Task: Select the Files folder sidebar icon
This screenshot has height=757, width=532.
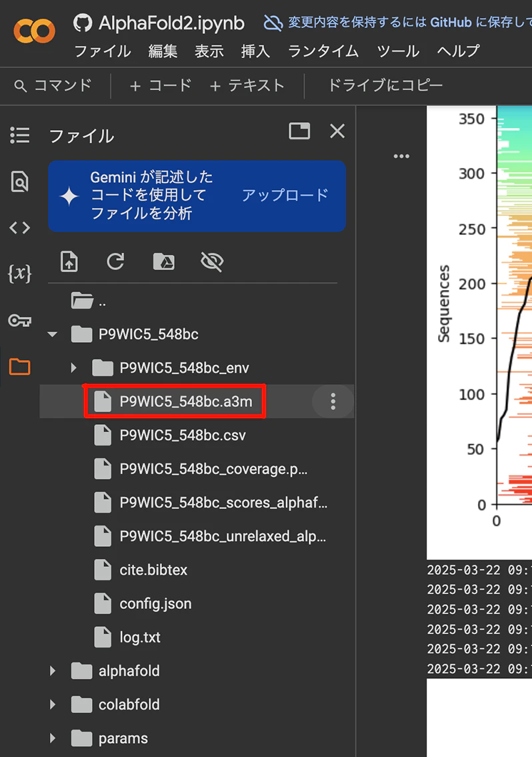Action: [20, 366]
